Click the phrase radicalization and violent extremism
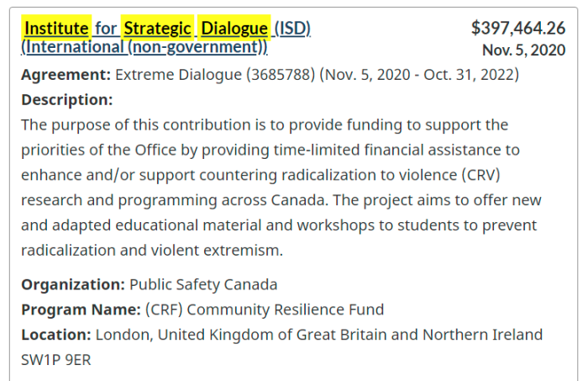The height and width of the screenshot is (381, 588). coord(151,251)
